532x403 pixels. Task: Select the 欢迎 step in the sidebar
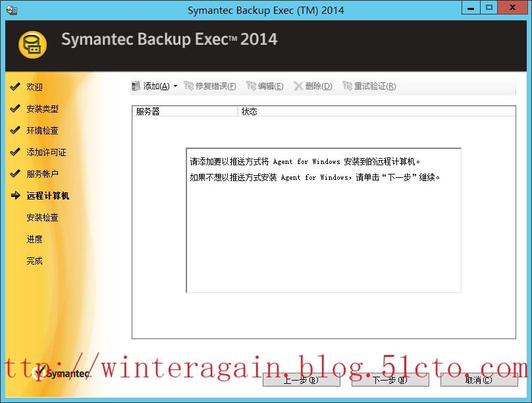coord(35,87)
